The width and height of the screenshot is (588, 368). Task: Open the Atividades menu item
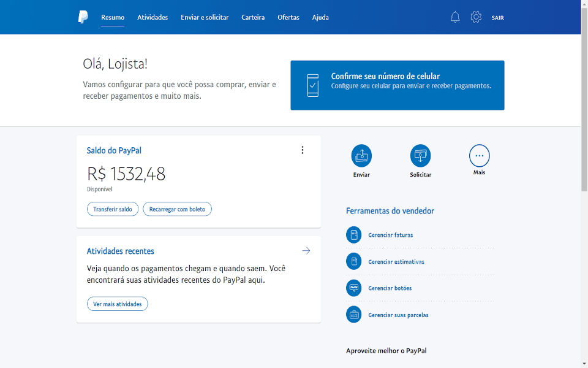(x=153, y=17)
